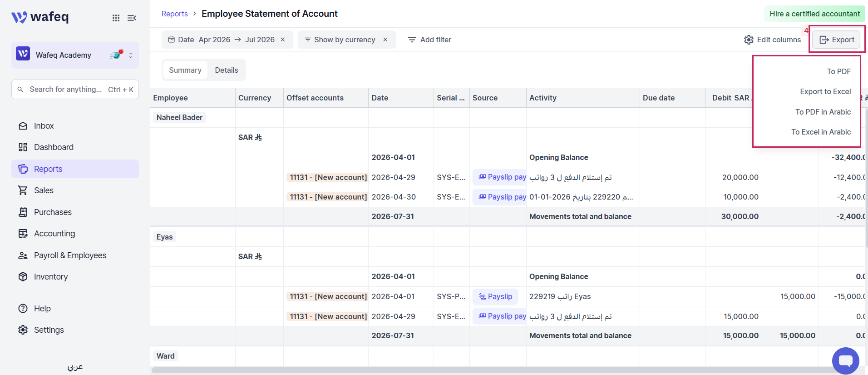Viewport: 868px width, 375px height.
Task: Click the 10,000.00 debit amount
Action: click(x=741, y=197)
